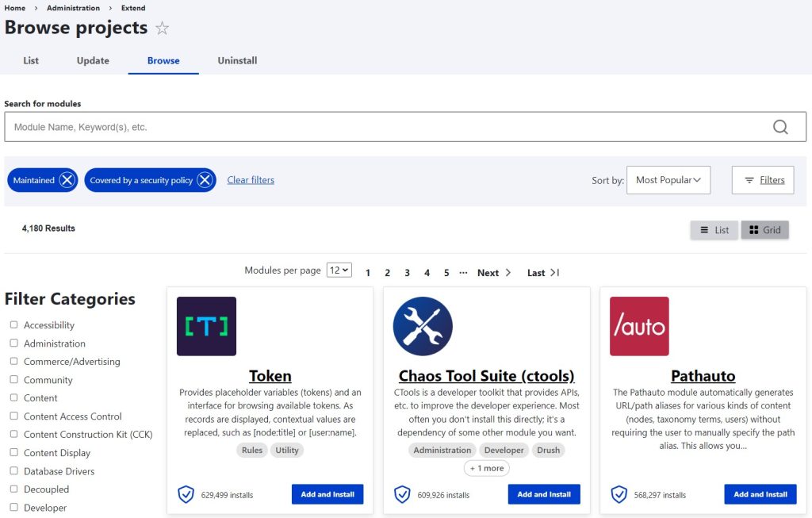Tick the Content Display checkbox
The height and width of the screenshot is (518, 812).
tap(13, 453)
